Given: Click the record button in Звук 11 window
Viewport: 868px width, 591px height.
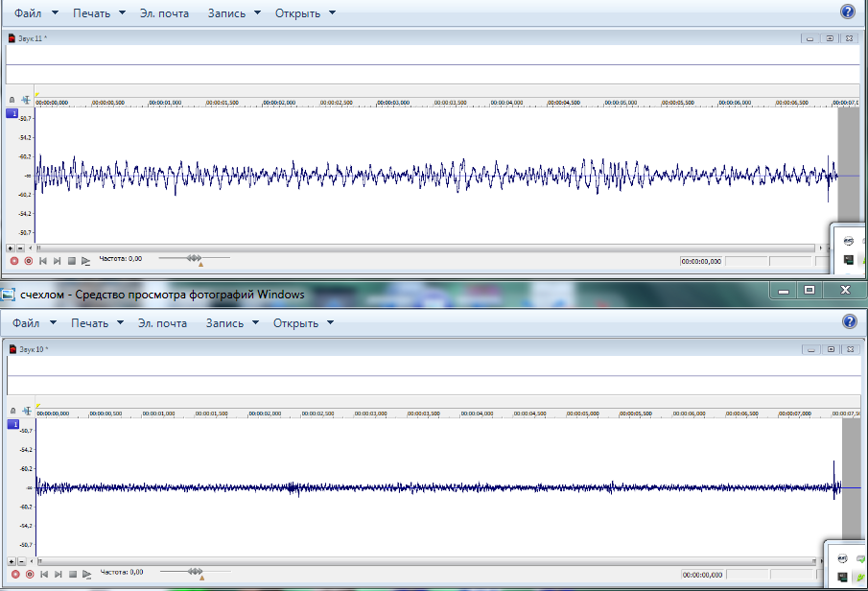Looking at the screenshot, I should click(x=14, y=261).
